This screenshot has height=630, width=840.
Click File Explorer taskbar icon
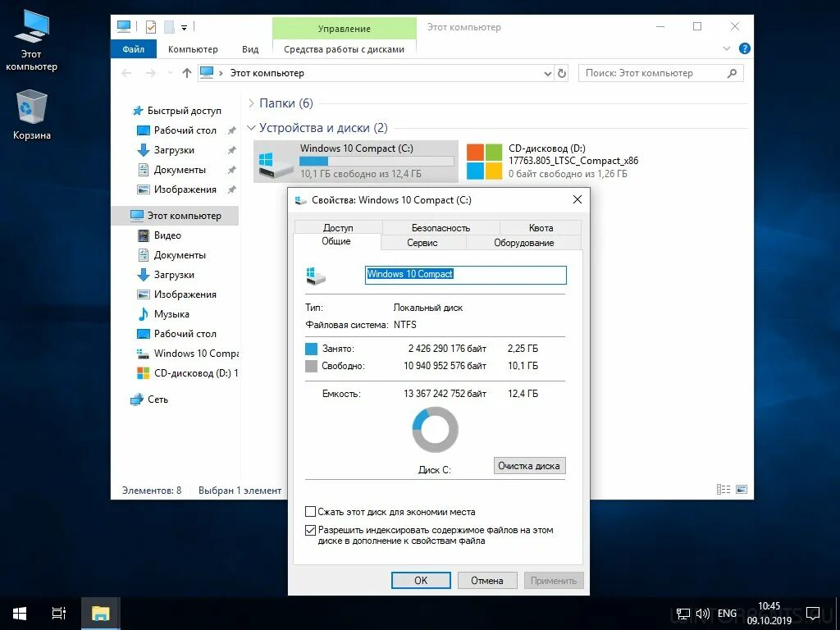point(100,614)
